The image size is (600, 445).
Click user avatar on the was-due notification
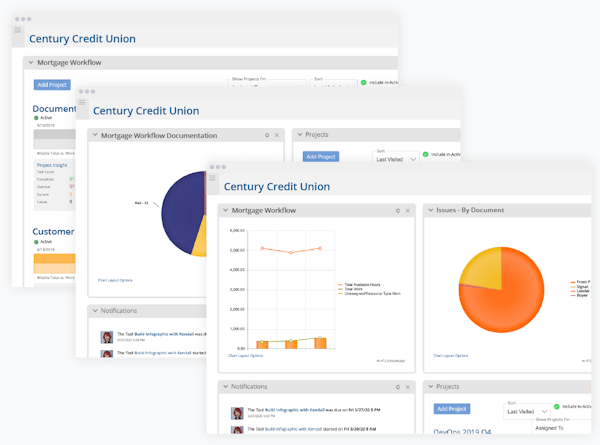[x=237, y=413]
